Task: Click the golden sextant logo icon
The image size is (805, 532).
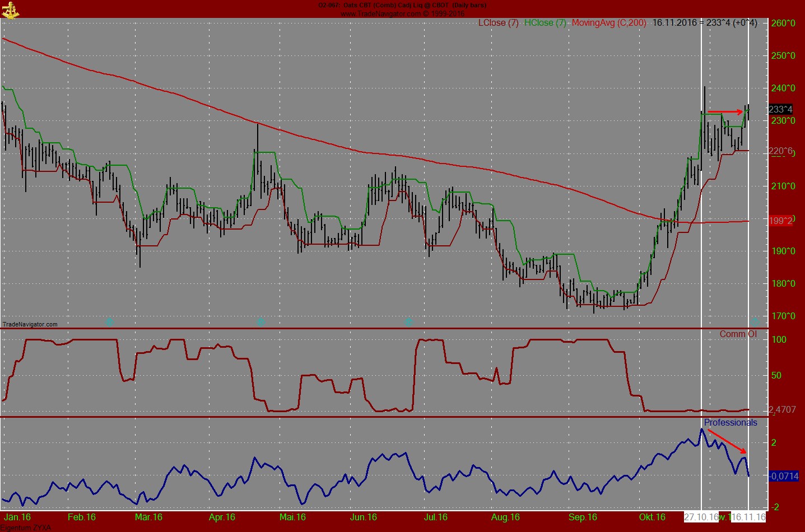Action: point(10,10)
